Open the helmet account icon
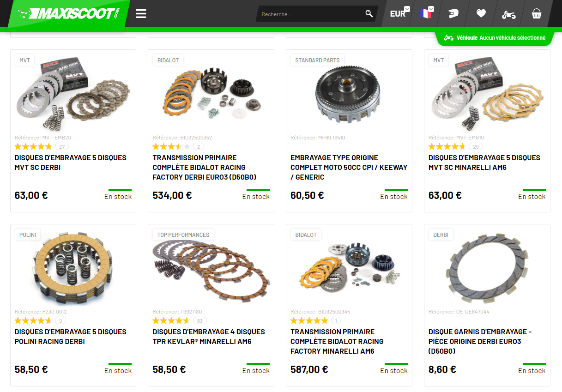The height and width of the screenshot is (392, 562). (453, 14)
